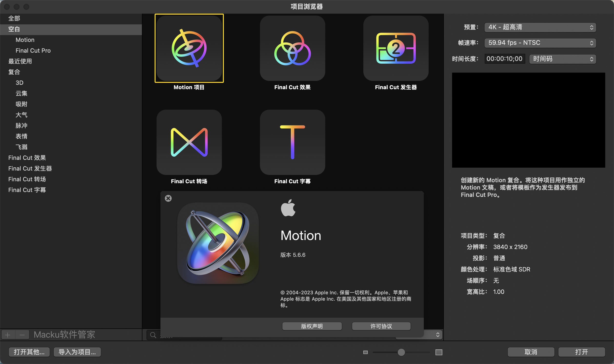Click the 投影 value 普通
The width and height of the screenshot is (614, 364).
pyautogui.click(x=499, y=258)
